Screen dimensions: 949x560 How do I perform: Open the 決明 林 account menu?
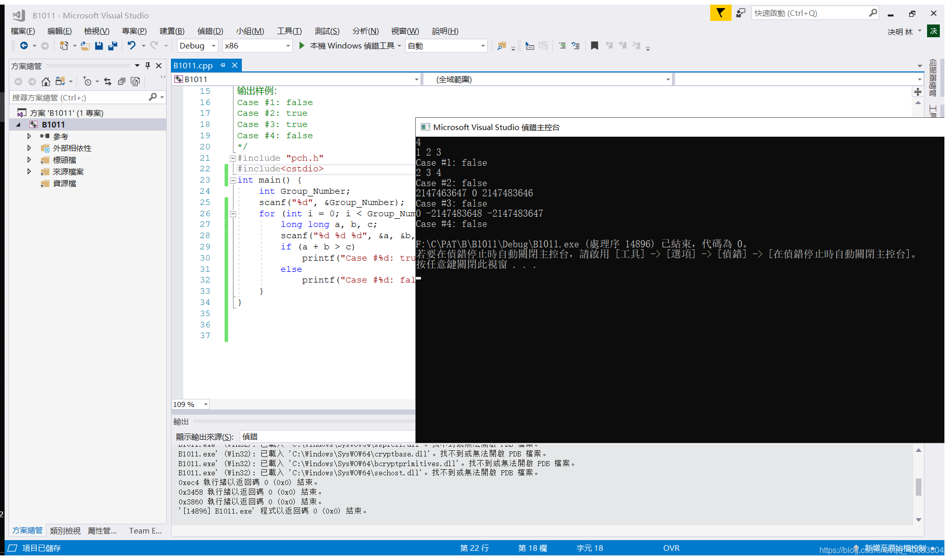coord(904,32)
